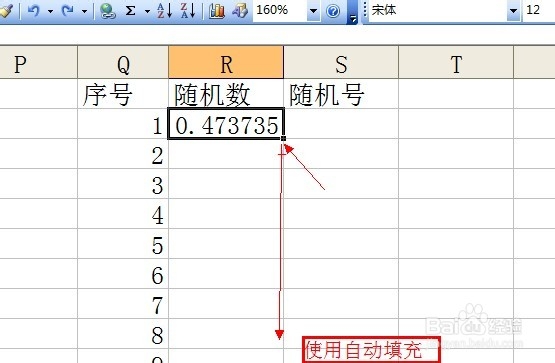Select column Q header
The image size is (555, 363).
pos(123,62)
